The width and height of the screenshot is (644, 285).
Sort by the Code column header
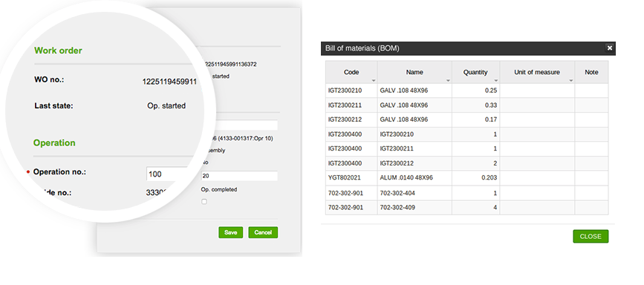click(351, 72)
